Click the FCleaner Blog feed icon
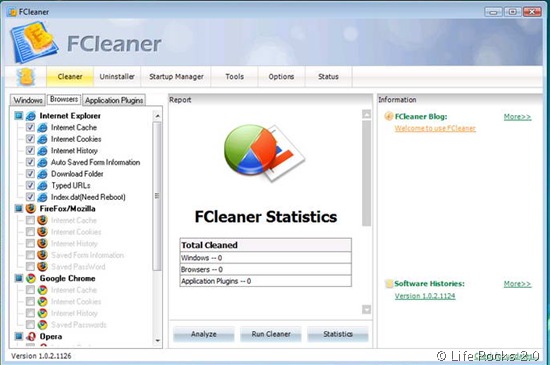 point(388,116)
